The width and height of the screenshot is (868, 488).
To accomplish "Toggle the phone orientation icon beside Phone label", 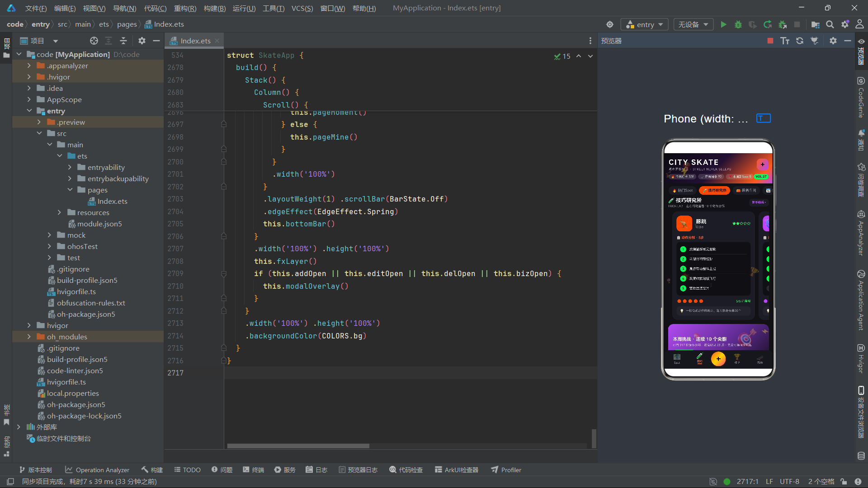I will tap(764, 118).
